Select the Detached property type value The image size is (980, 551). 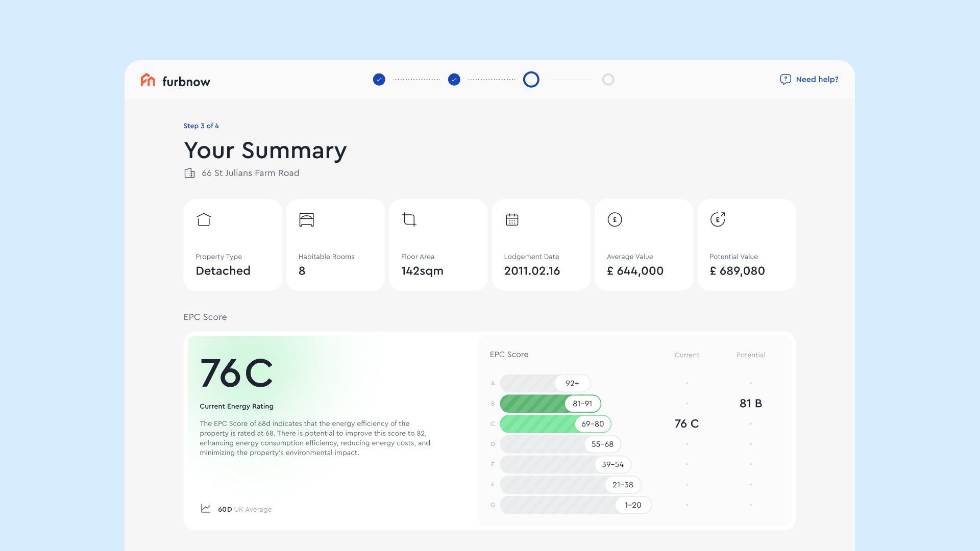(x=223, y=271)
